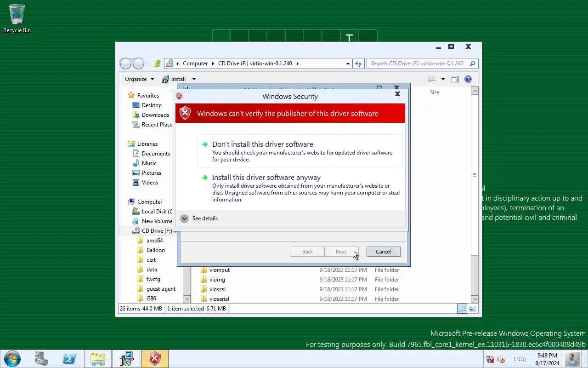Launch PowerShell from taskbar
Screen dimensions: 588x368
(x=69, y=359)
